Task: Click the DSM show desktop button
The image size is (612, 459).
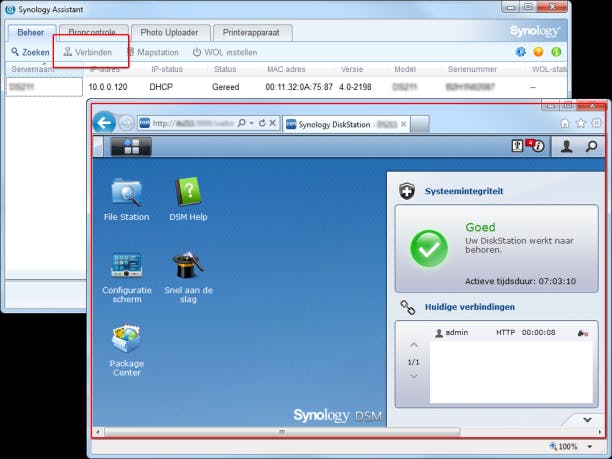Action: 98,147
